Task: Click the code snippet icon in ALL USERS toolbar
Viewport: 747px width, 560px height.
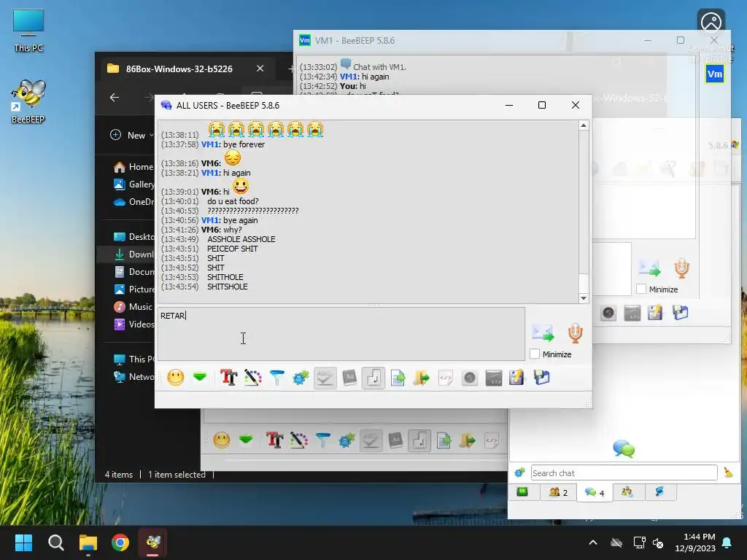Action: (x=446, y=378)
